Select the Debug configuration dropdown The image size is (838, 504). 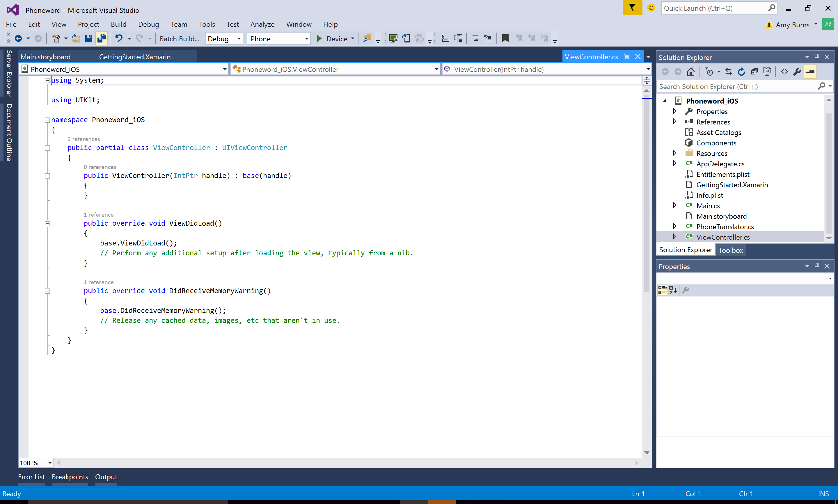coord(224,38)
